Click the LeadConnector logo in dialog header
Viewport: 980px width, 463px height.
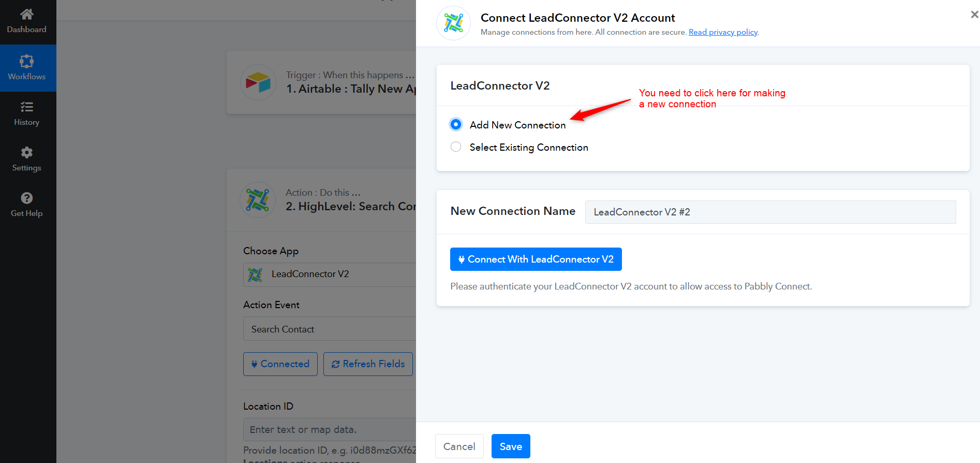pyautogui.click(x=453, y=23)
